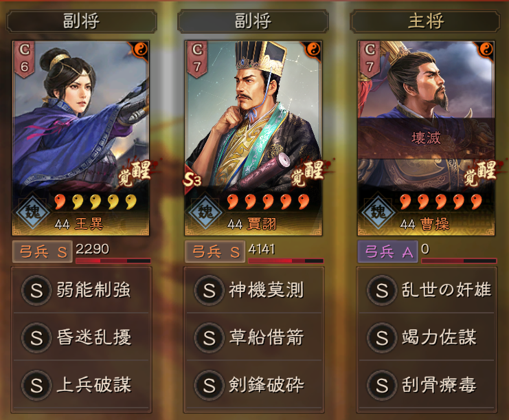Click 賈詡's troop strength bar showing 4141

286,261
